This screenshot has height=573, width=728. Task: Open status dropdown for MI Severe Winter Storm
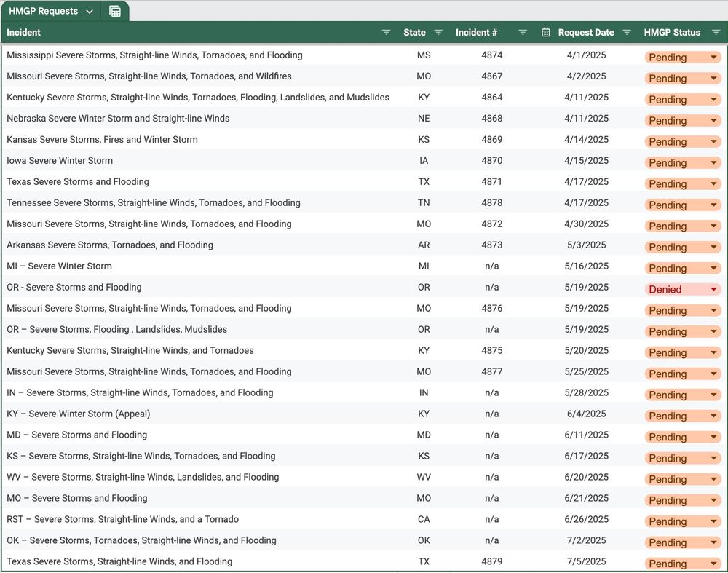pos(683,269)
